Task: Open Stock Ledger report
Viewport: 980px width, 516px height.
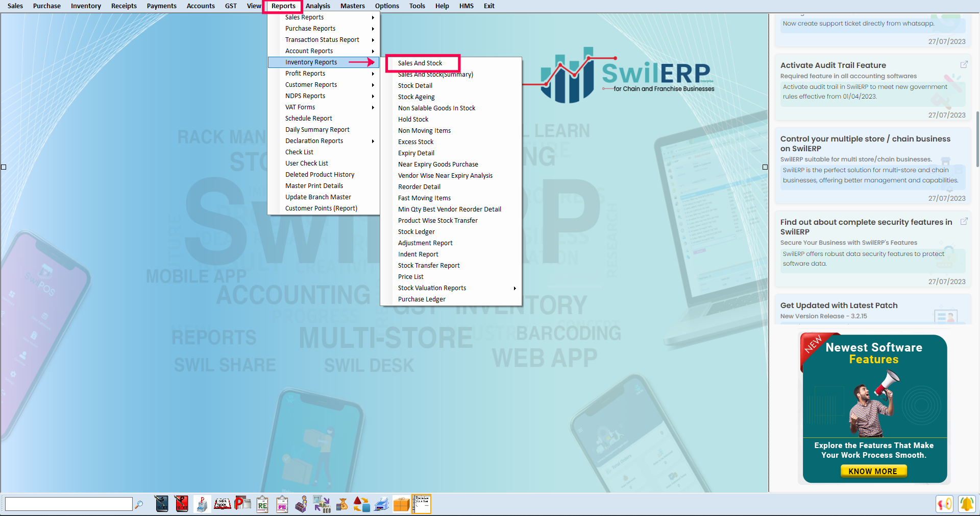Action: coord(416,232)
